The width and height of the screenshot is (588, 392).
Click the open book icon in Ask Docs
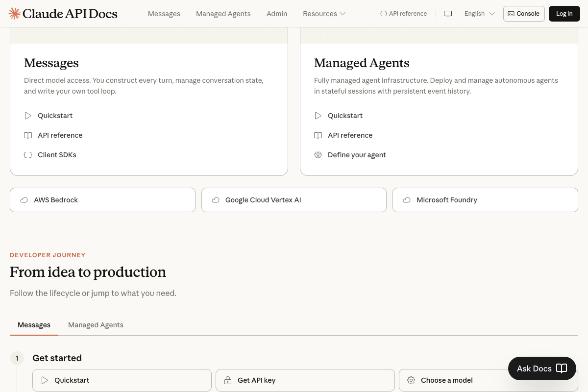coord(562,368)
